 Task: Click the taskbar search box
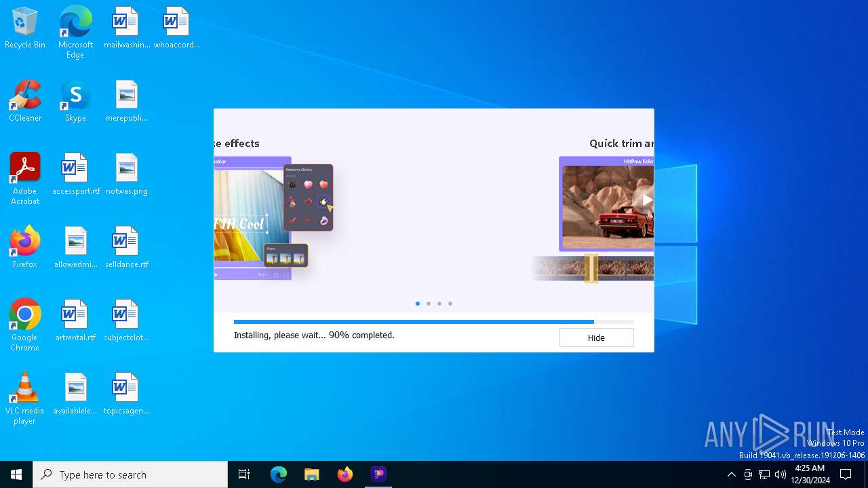pos(130,474)
